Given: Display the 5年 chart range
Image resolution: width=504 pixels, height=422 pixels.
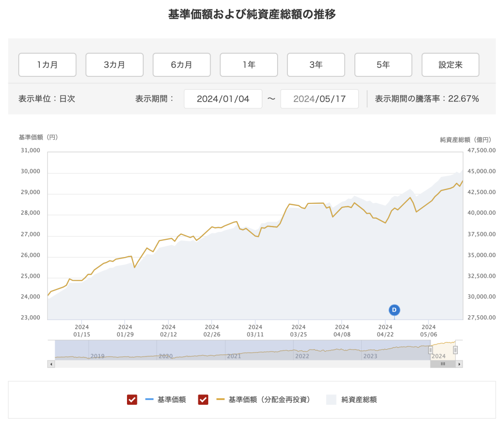Looking at the screenshot, I should pos(383,65).
